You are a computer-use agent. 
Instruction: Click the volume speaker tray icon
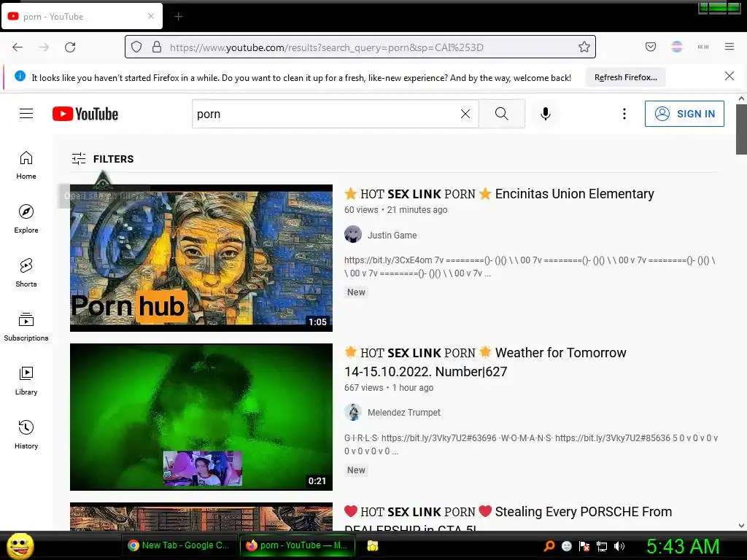[x=619, y=546]
